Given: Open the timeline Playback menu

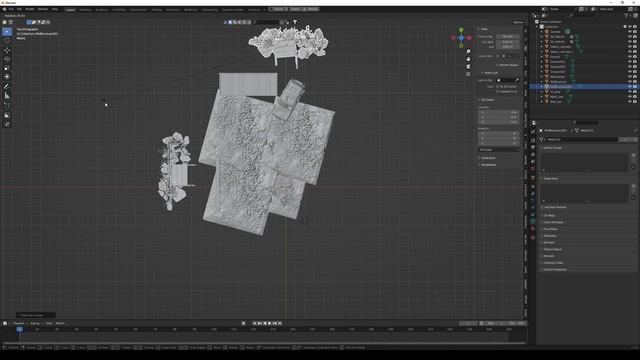Looking at the screenshot, I should [x=19, y=323].
